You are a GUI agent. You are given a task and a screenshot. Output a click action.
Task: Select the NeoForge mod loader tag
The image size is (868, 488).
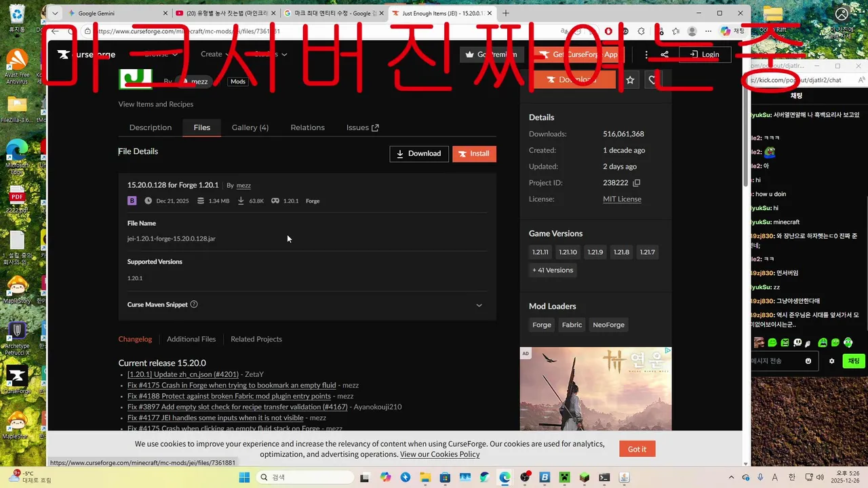pyautogui.click(x=608, y=325)
